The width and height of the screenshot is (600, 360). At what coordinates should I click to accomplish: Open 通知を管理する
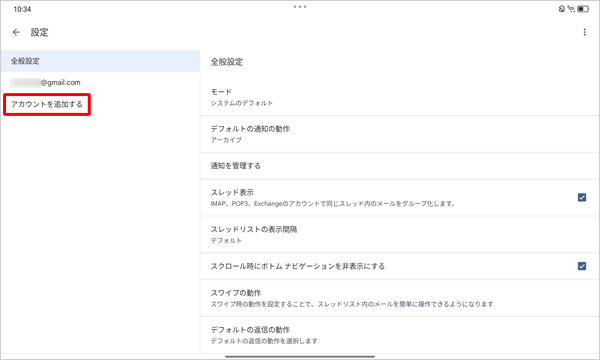coord(399,166)
